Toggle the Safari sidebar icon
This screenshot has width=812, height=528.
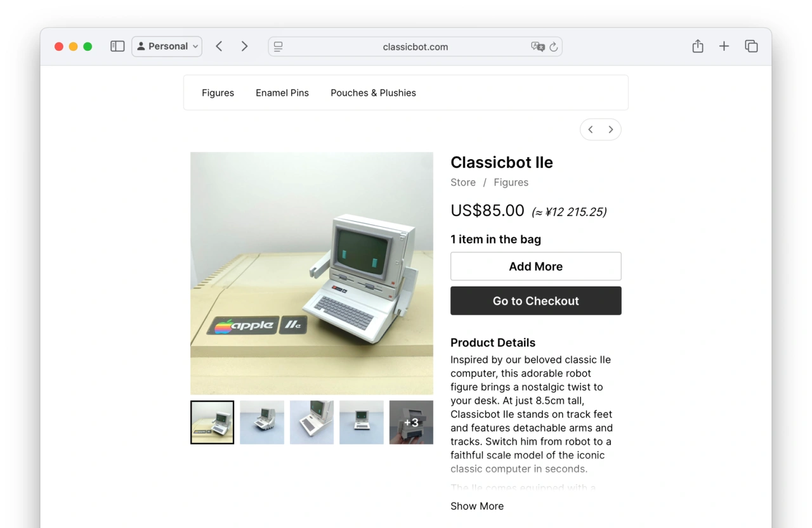(117, 46)
